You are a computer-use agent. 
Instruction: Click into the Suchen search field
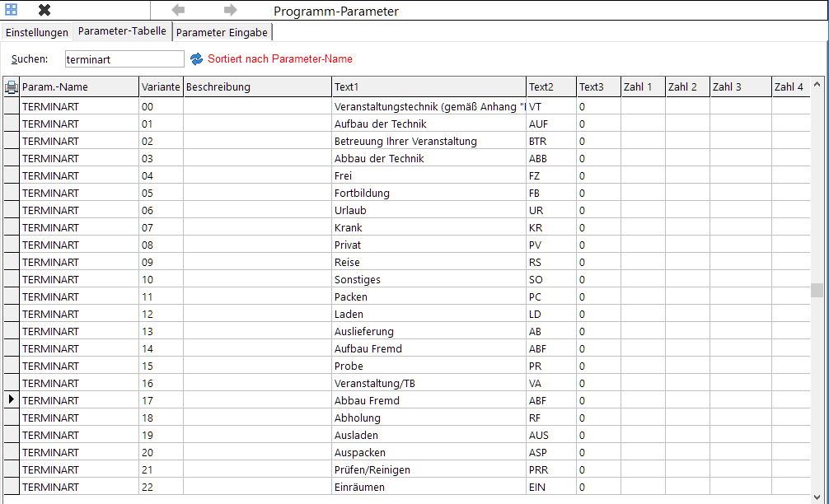coord(124,59)
